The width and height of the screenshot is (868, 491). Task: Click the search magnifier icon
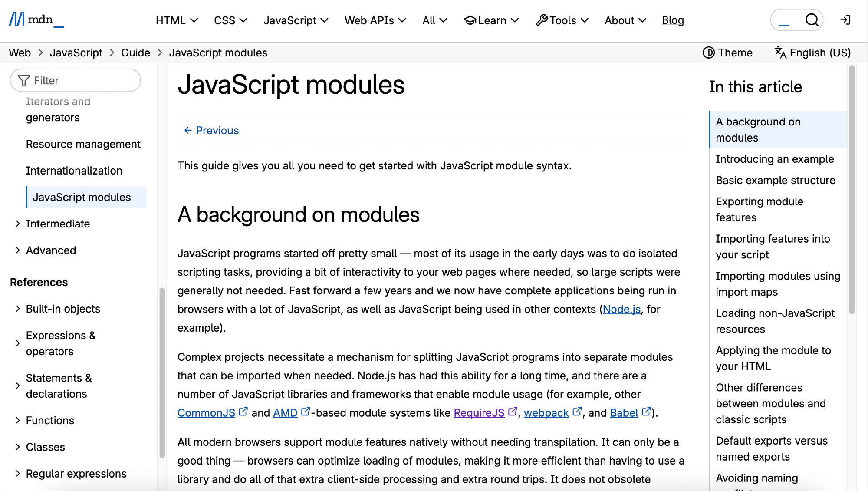(812, 20)
